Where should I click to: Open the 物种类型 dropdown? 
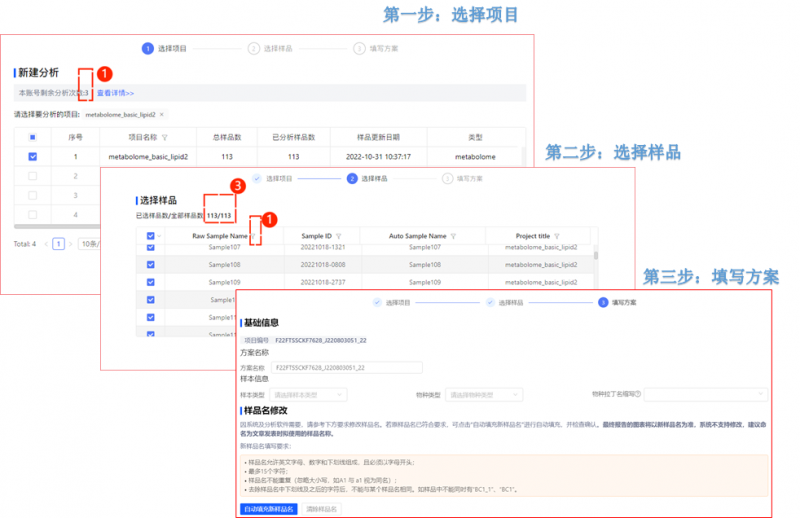(x=484, y=395)
